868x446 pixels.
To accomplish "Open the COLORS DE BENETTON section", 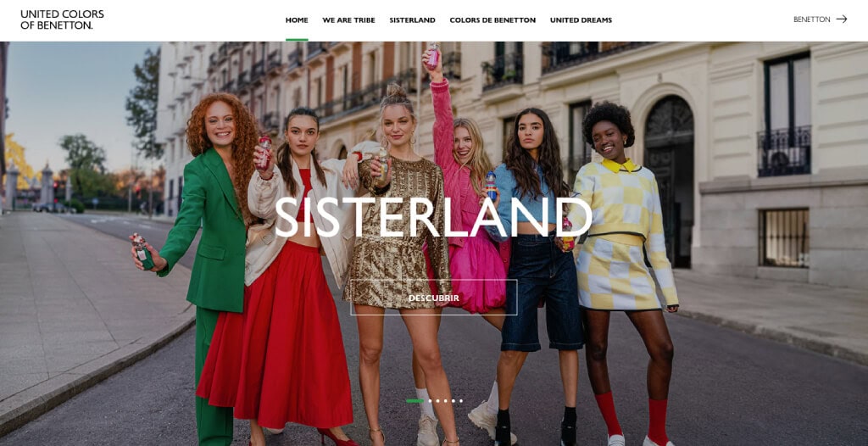I will point(492,20).
